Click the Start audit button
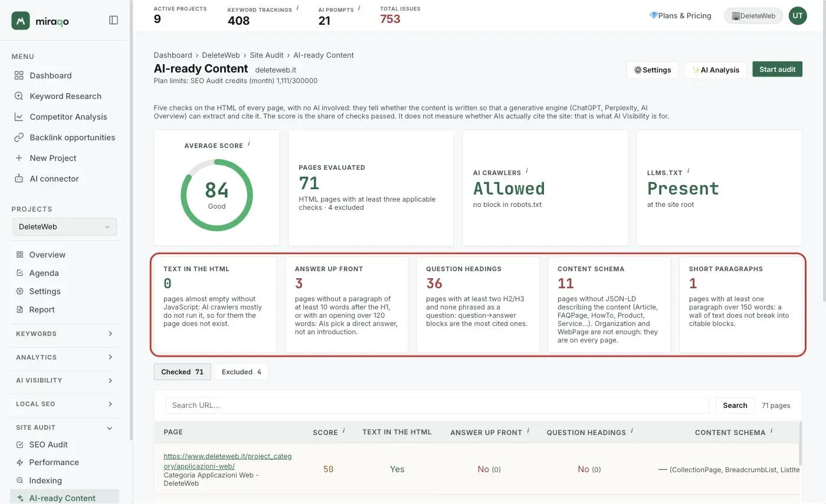Viewport: 826px width, 504px height. pyautogui.click(x=777, y=69)
